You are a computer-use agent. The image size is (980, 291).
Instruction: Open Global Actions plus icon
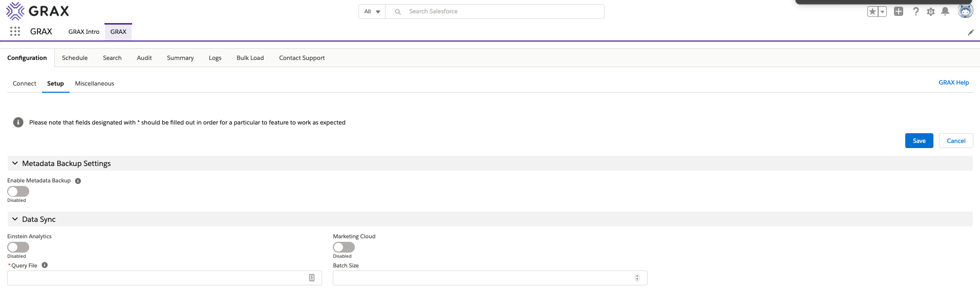tap(899, 11)
